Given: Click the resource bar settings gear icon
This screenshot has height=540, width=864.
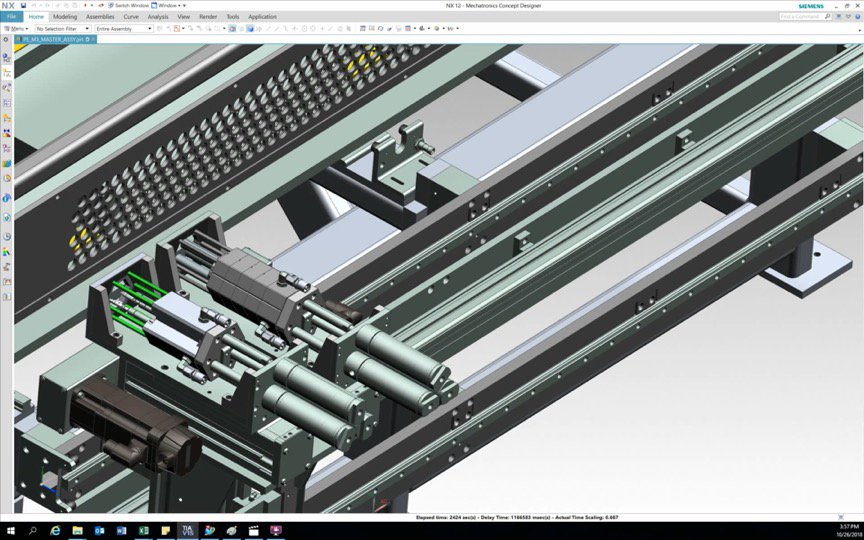Looking at the screenshot, I should pyautogui.click(x=6, y=40).
